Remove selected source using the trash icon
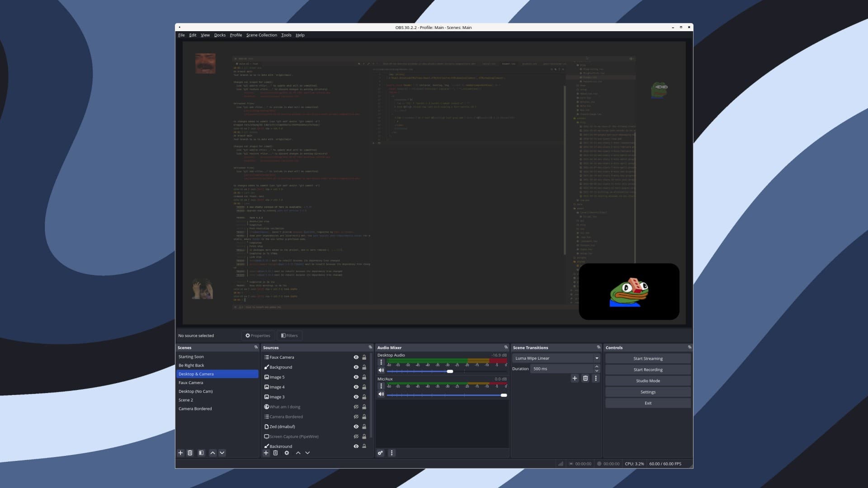Screen dimensions: 868x488 pos(276,453)
